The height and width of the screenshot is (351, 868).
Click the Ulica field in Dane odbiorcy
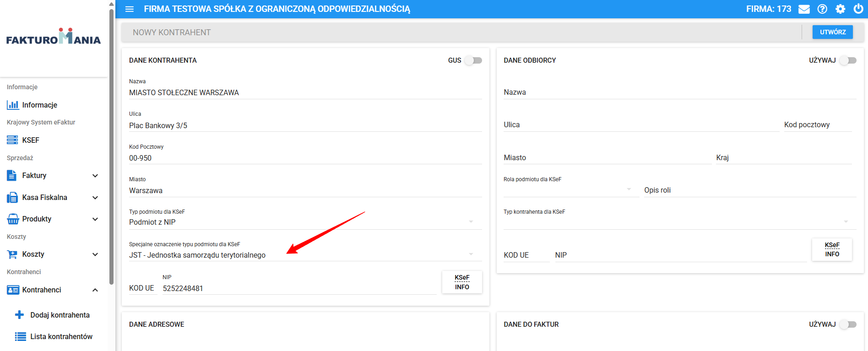click(641, 125)
